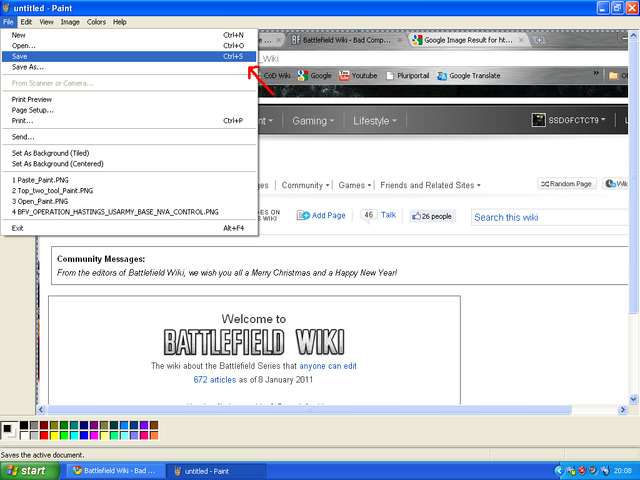This screenshot has width=640, height=480.
Task: Select New in the File menu
Action: point(129,35)
